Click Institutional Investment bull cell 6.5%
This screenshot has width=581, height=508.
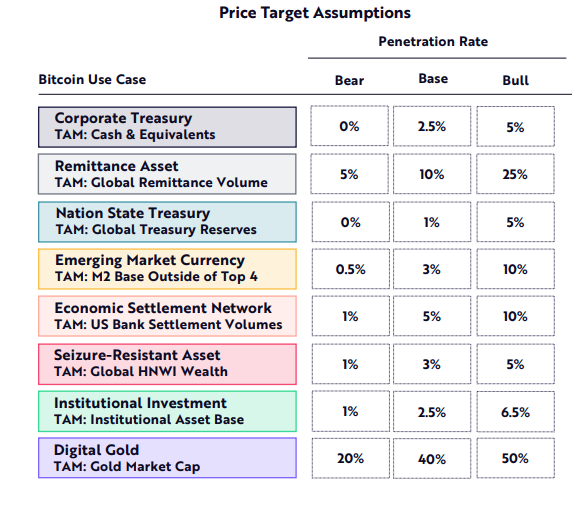[515, 412]
